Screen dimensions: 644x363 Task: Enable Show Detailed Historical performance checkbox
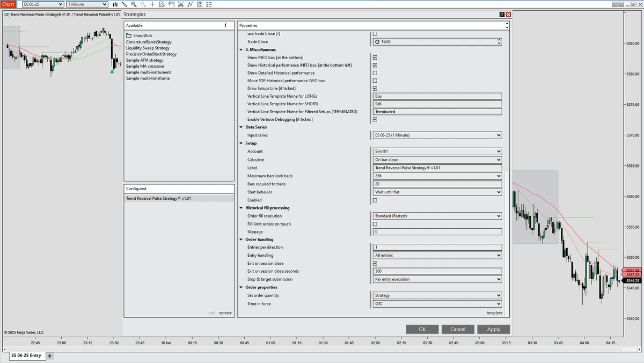375,73
